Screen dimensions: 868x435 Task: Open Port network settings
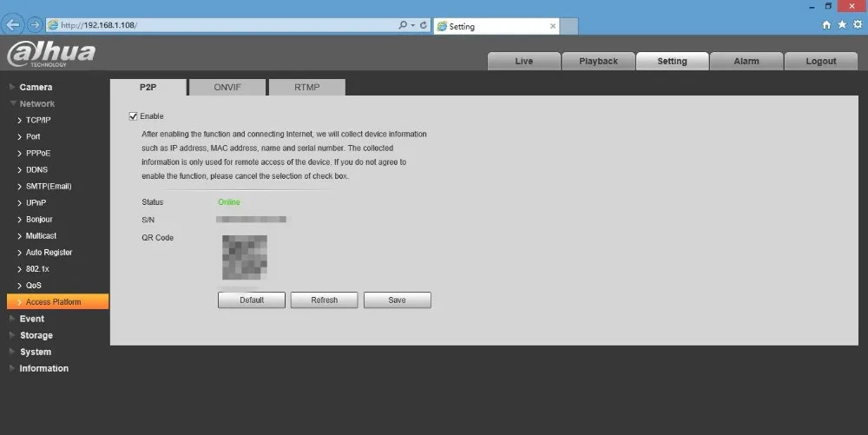tap(33, 136)
